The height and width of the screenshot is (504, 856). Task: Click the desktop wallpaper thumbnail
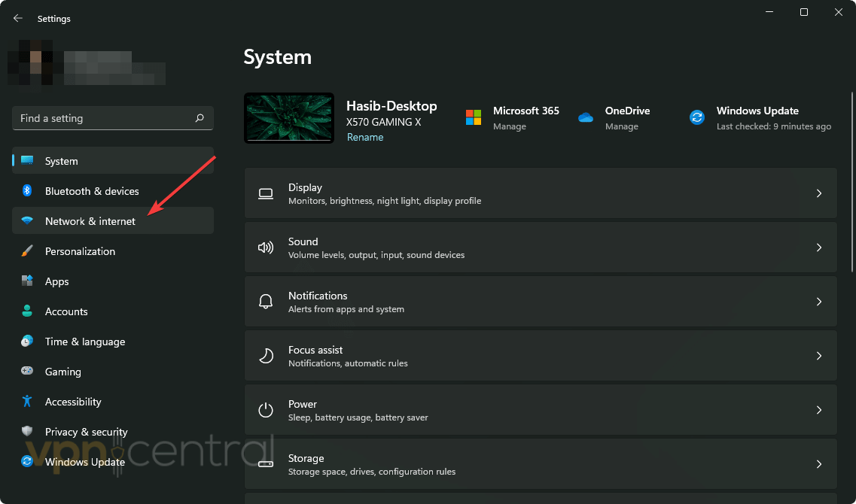pos(288,118)
